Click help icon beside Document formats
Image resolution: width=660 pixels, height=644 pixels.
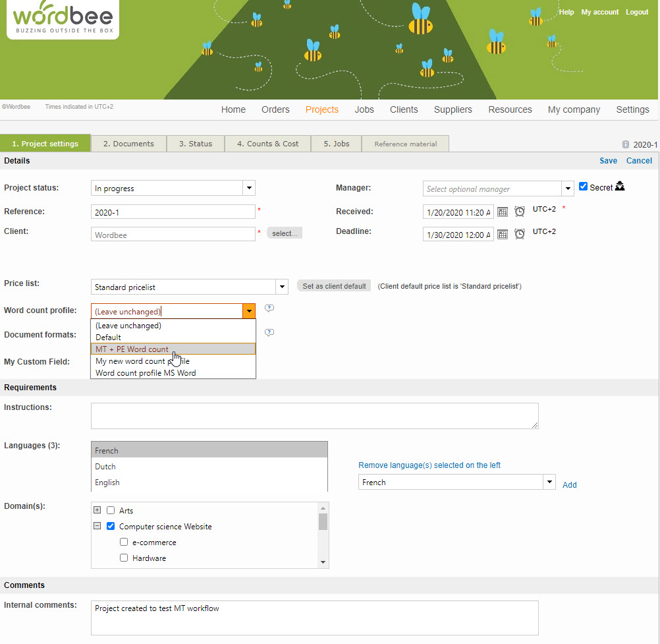point(269,333)
